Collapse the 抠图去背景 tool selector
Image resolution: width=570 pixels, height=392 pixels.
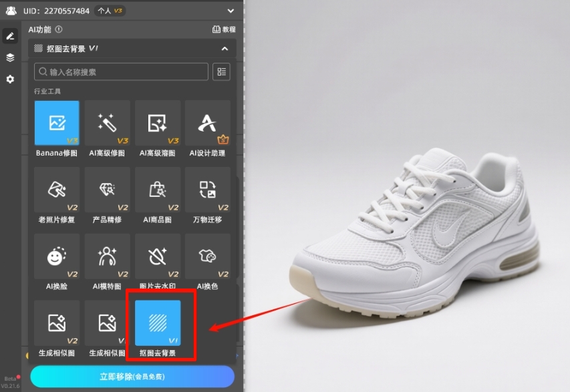(x=225, y=49)
